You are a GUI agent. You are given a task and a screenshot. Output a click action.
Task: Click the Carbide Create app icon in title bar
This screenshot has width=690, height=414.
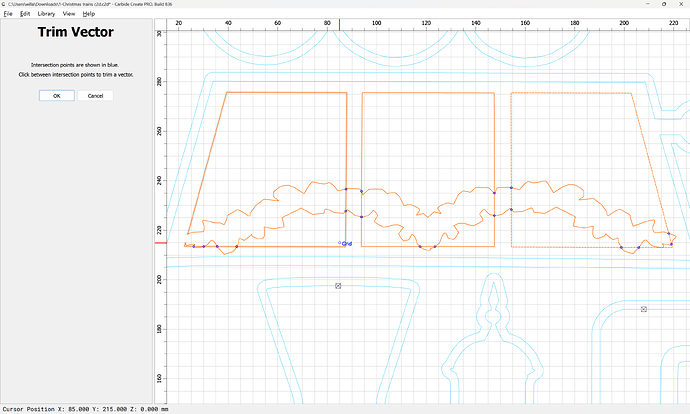click(4, 4)
